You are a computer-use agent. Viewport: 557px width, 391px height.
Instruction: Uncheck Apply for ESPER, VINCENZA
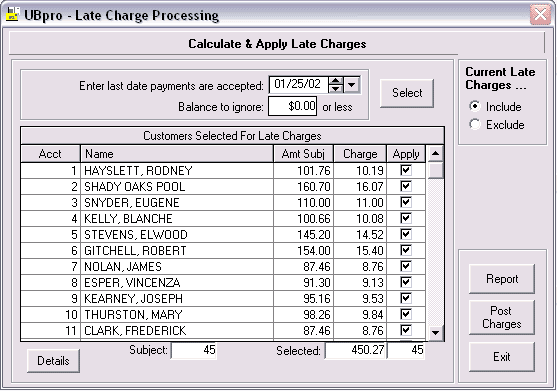point(406,282)
